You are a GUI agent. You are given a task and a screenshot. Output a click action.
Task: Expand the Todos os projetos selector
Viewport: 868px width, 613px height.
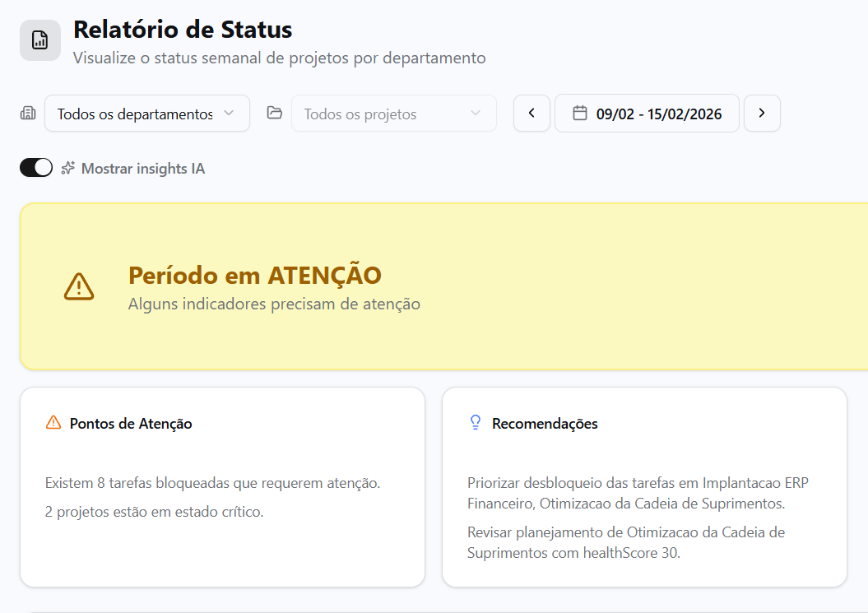(393, 113)
